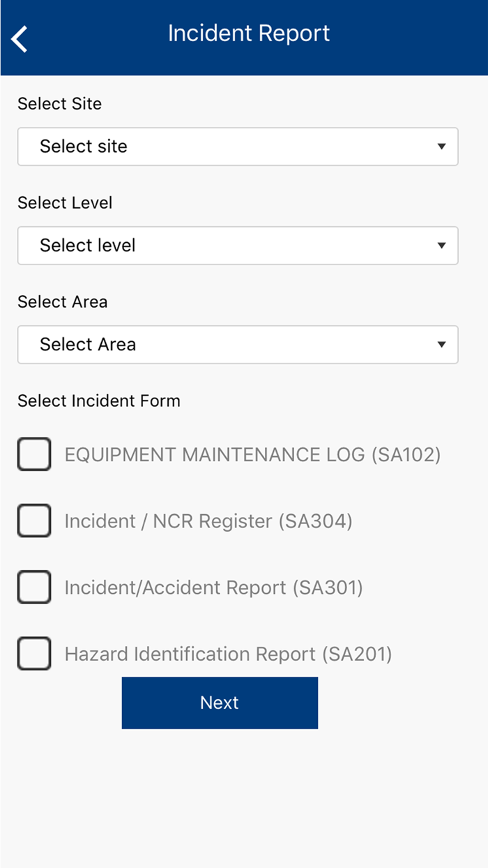Viewport: 488px width, 868px height.
Task: Enable the Incident/Accident Report (SA301) checkbox
Action: [x=34, y=587]
